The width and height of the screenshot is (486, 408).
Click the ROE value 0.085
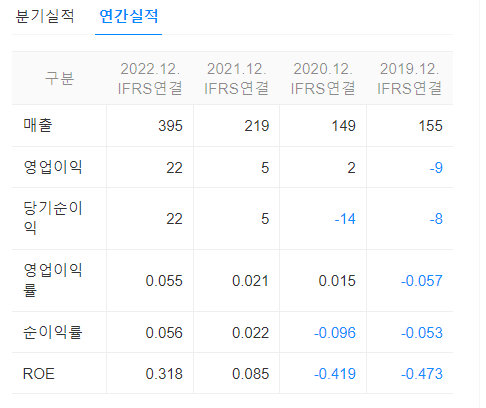pos(250,374)
